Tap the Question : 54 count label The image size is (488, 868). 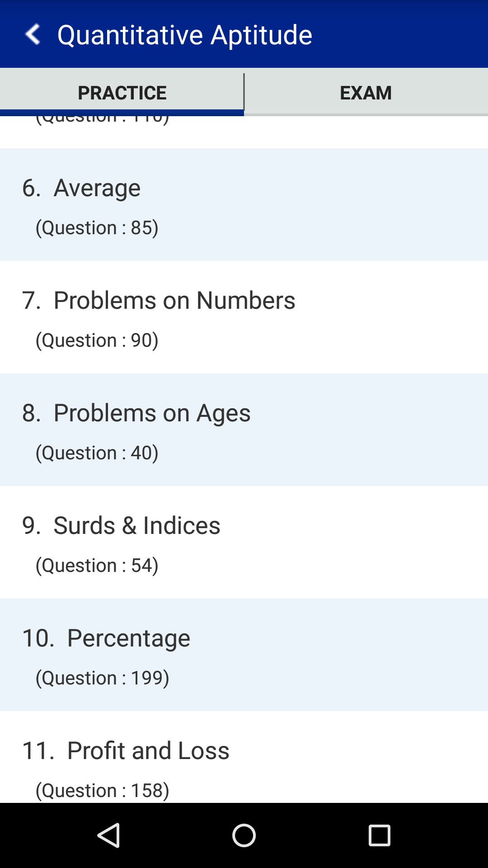(x=97, y=565)
